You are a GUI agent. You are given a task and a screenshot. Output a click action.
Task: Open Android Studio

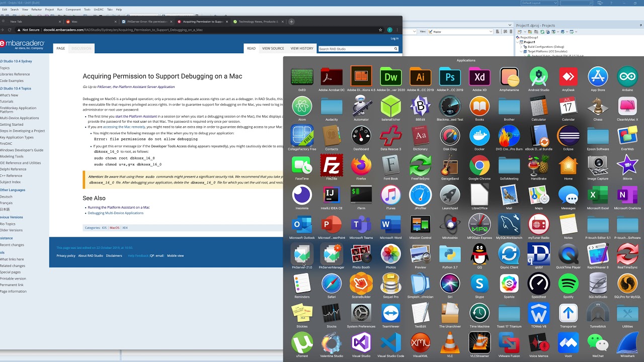point(539,77)
